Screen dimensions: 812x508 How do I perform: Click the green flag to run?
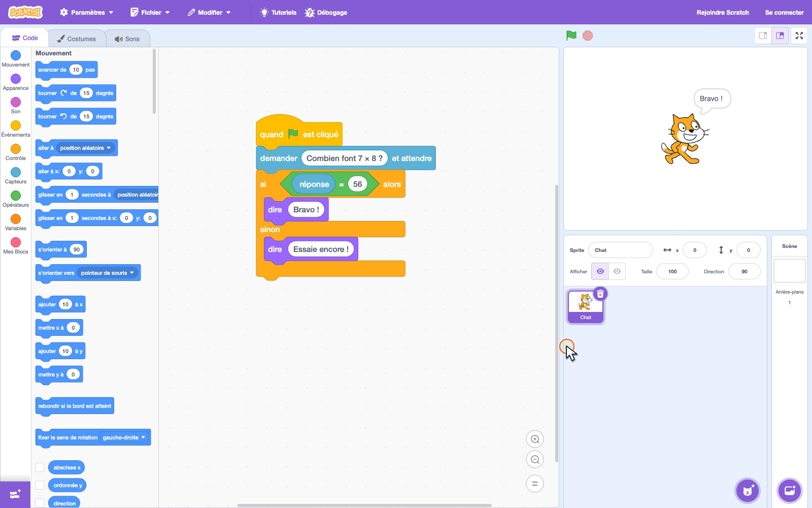(x=571, y=36)
